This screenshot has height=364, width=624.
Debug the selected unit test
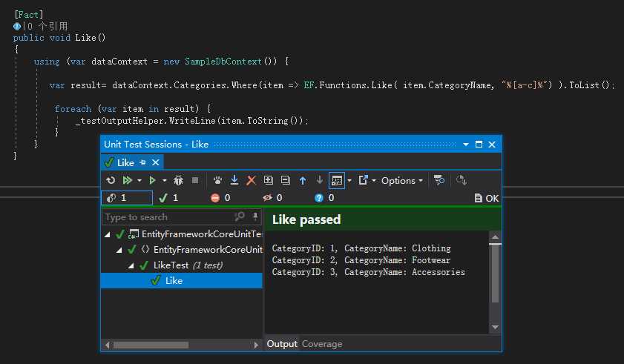click(x=178, y=181)
